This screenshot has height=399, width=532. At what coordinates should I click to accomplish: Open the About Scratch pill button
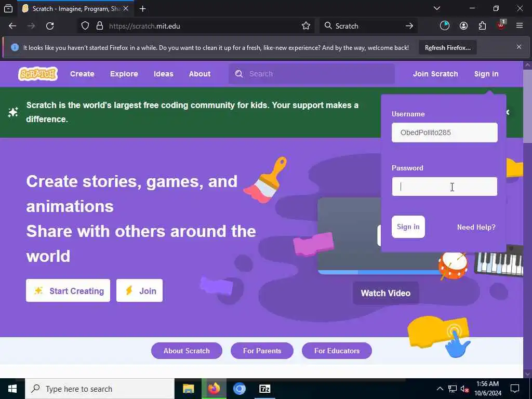click(x=187, y=351)
